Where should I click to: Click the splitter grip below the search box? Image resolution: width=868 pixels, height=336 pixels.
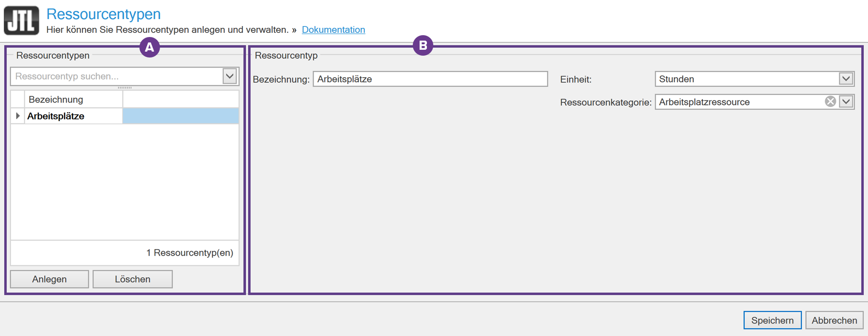[124, 88]
